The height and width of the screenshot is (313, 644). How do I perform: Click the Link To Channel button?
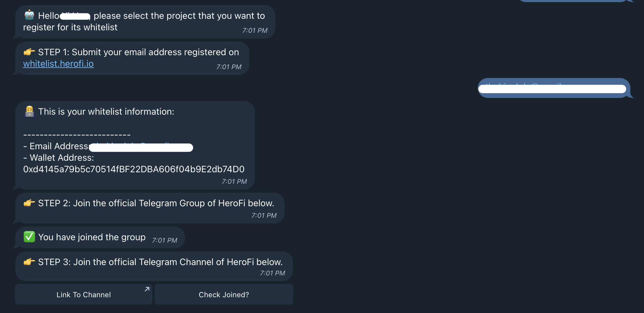pyautogui.click(x=84, y=294)
